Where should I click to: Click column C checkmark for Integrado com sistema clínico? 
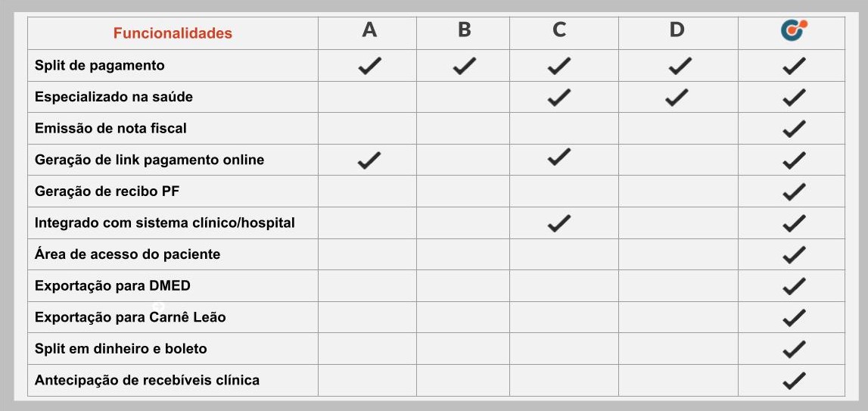558,223
